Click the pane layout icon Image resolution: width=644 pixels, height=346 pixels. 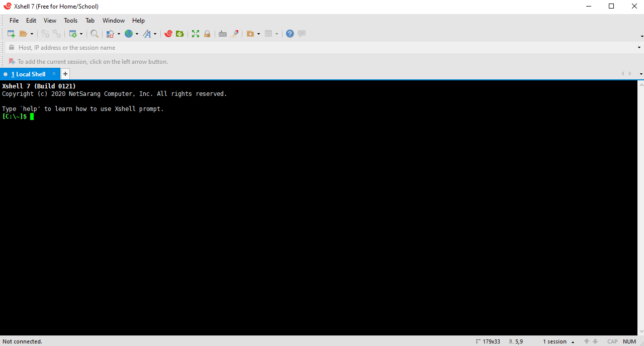point(268,34)
